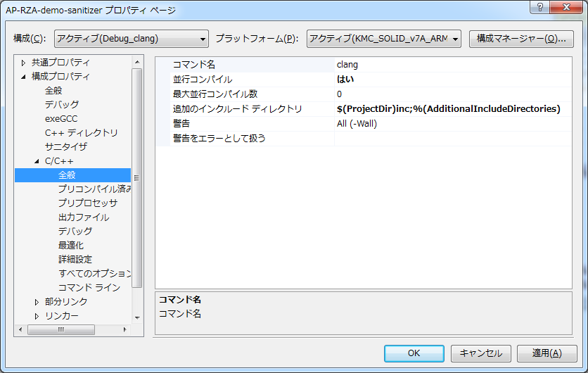Click the キャンセル button

pyautogui.click(x=481, y=353)
